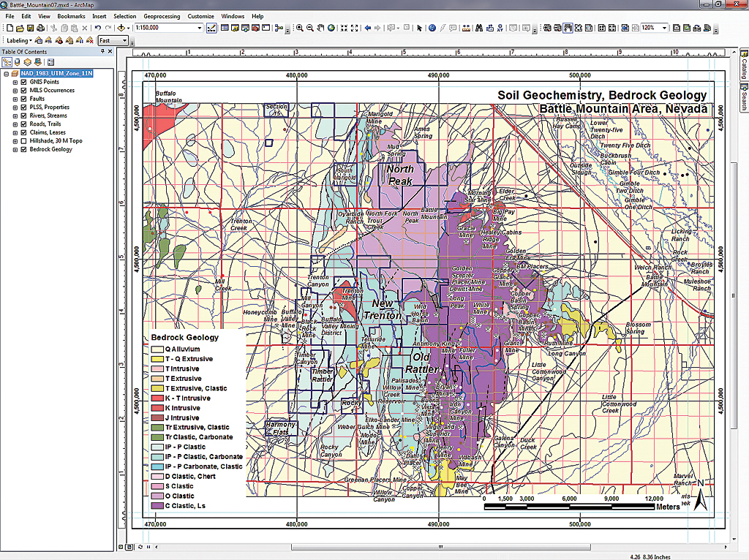Click C Clastic, Ls legend swatch
The image size is (749, 560).
157,506
